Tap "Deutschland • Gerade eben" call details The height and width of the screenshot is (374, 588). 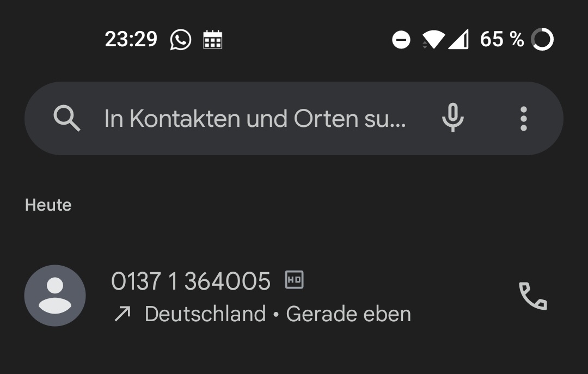point(278,314)
